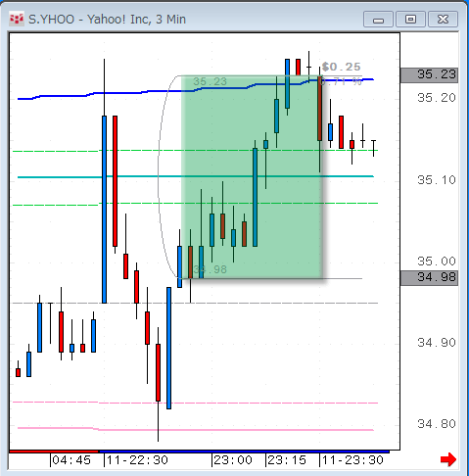Click the 34.80 price axis label
Viewport: 469px width, 476px height.
(x=437, y=424)
